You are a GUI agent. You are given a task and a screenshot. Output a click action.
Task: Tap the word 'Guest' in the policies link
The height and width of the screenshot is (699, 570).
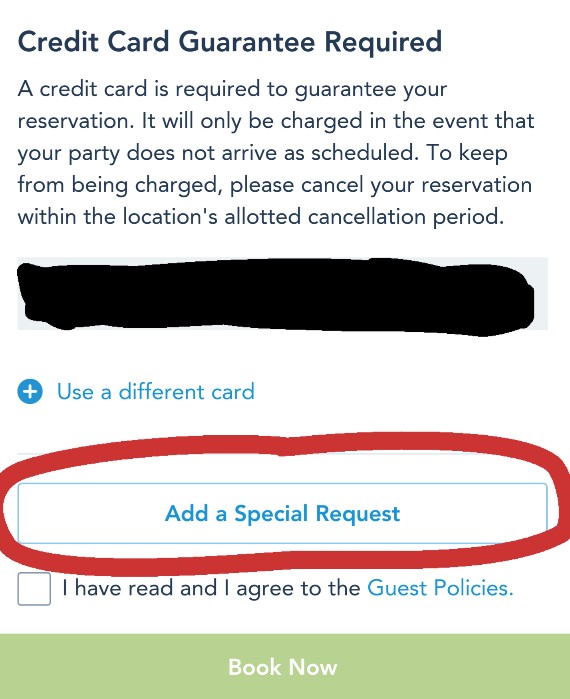[x=397, y=588]
